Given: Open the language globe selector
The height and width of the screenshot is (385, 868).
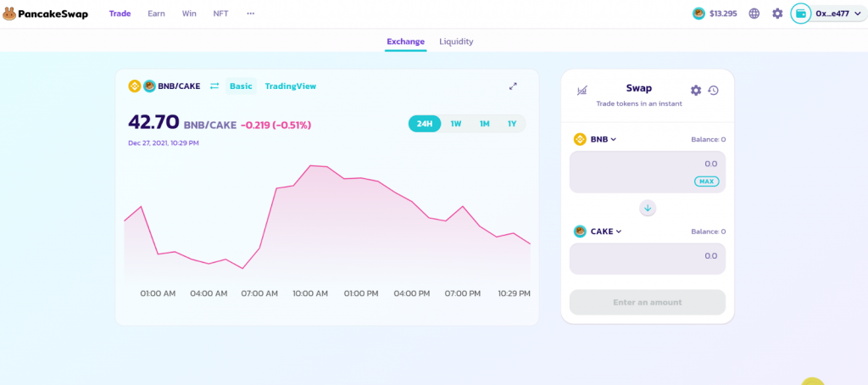Looking at the screenshot, I should [754, 14].
